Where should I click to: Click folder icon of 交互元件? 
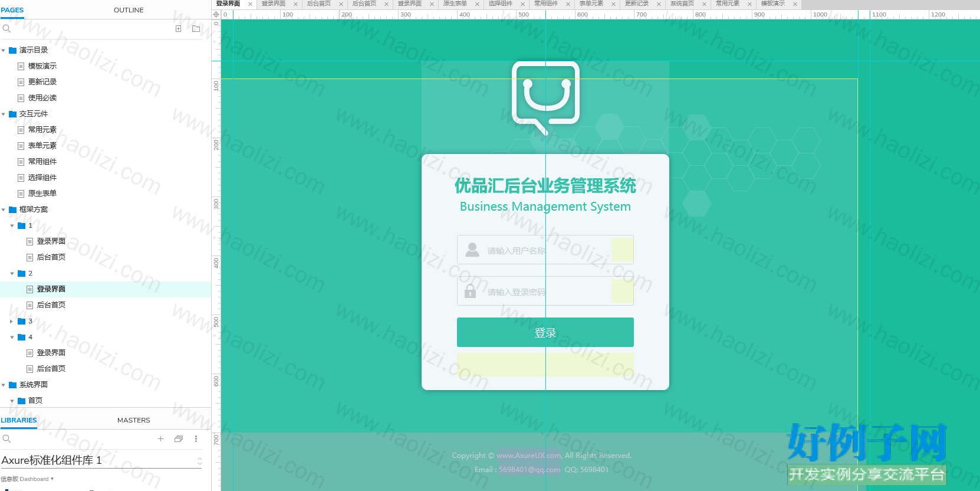(12, 114)
